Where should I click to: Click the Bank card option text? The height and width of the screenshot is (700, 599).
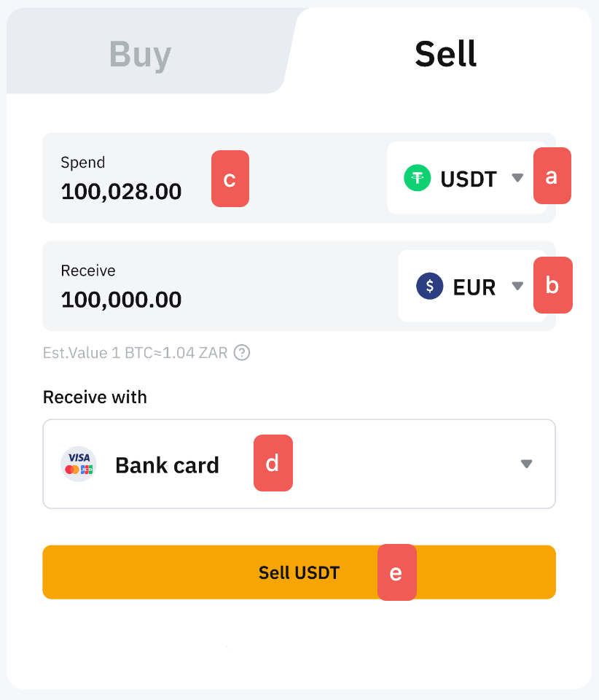(x=167, y=465)
